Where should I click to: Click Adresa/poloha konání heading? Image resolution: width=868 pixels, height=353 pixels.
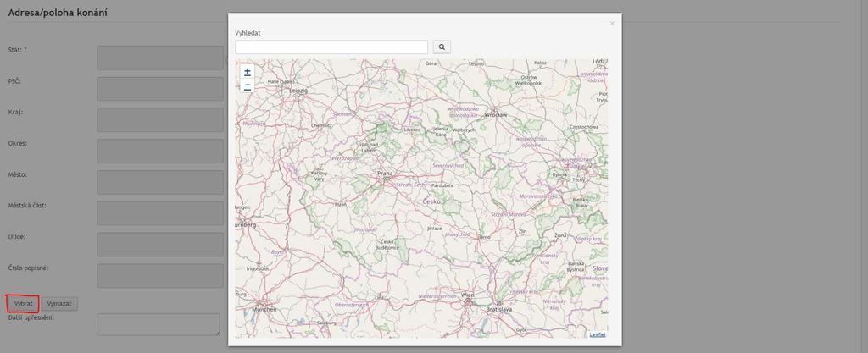58,12
